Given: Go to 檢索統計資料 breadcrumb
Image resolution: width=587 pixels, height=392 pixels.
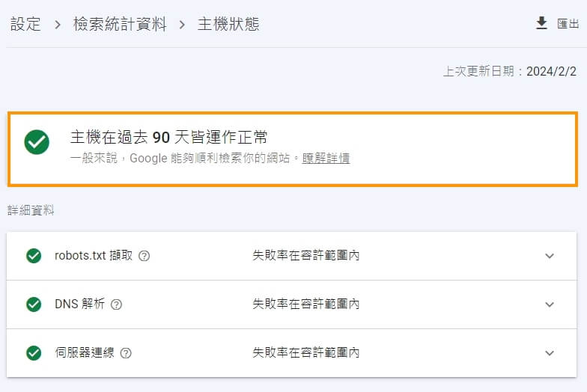Looking at the screenshot, I should [120, 24].
